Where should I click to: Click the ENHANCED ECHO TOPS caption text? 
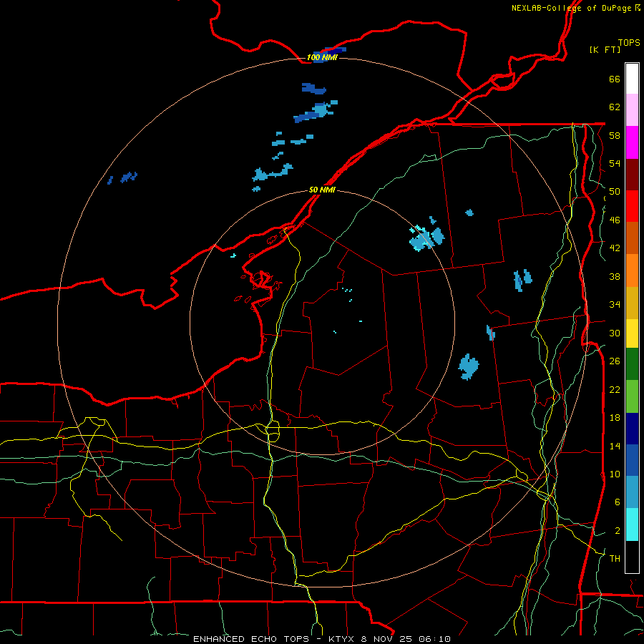[x=251, y=639]
